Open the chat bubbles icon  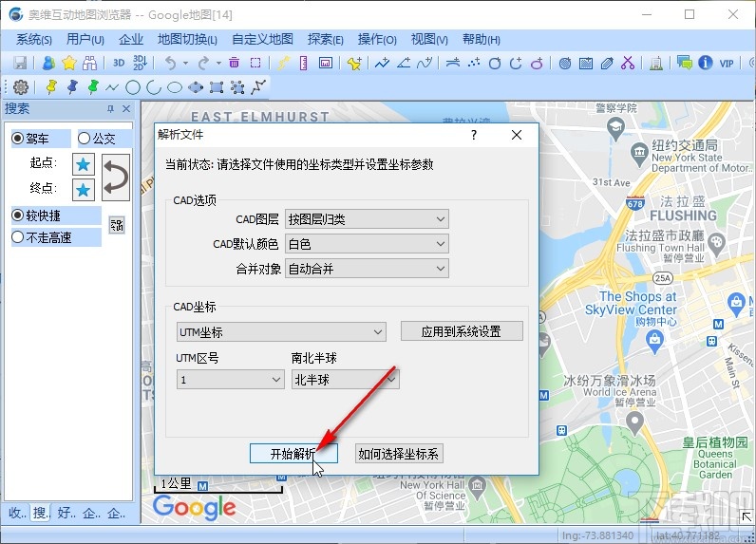[684, 63]
